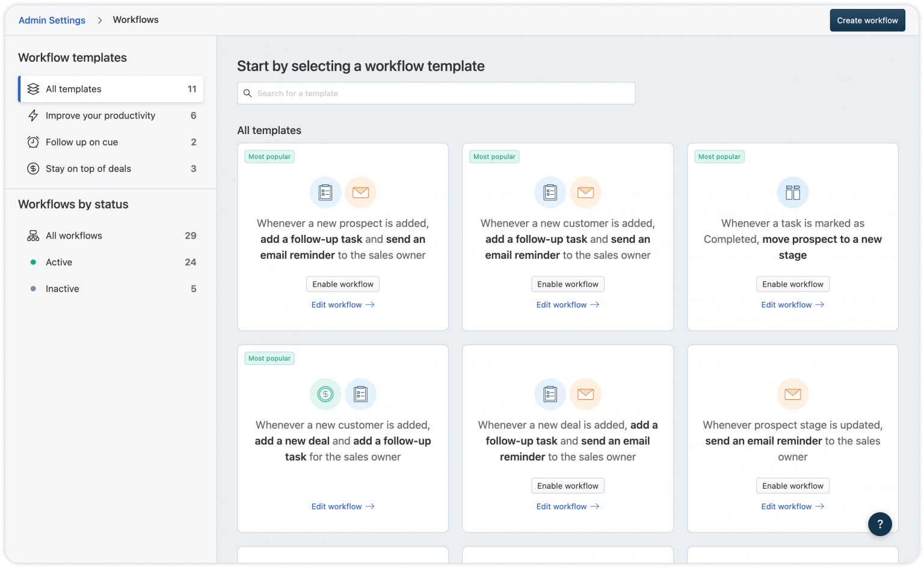This screenshot has width=924, height=568.
Task: Click the org-chart icon next to All workflows
Action: pyautogui.click(x=33, y=236)
